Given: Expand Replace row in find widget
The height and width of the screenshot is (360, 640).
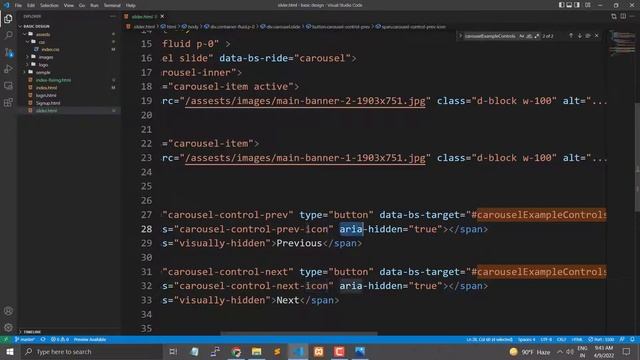Looking at the screenshot, I should pyautogui.click(x=460, y=36).
